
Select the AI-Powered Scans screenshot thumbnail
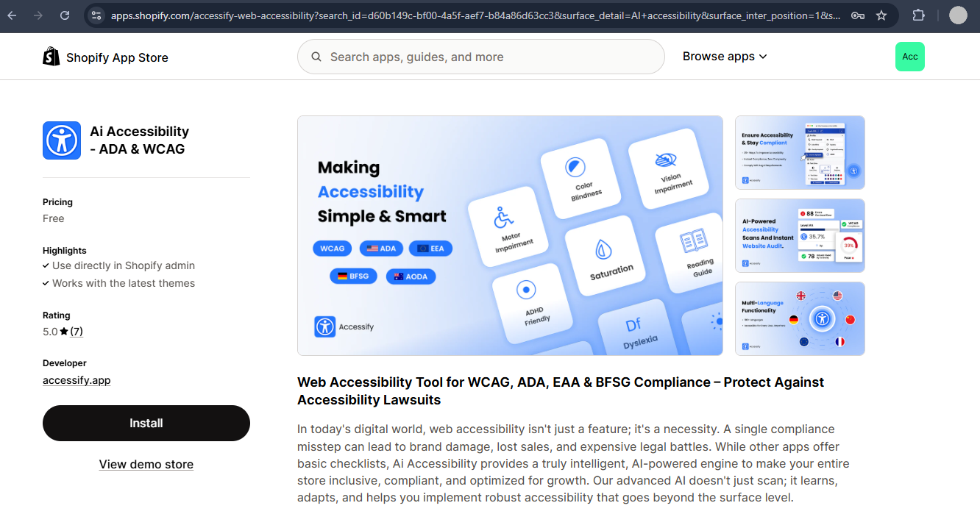tap(800, 235)
